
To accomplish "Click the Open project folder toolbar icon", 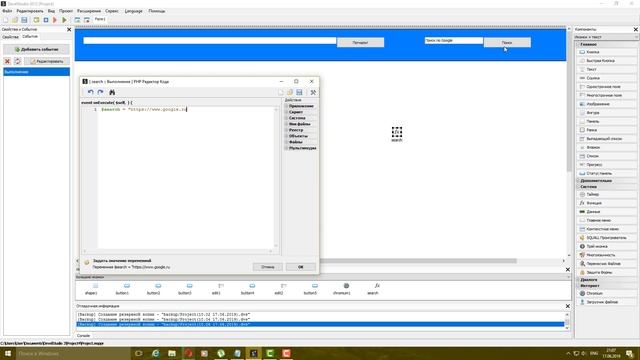I will click(x=15, y=20).
